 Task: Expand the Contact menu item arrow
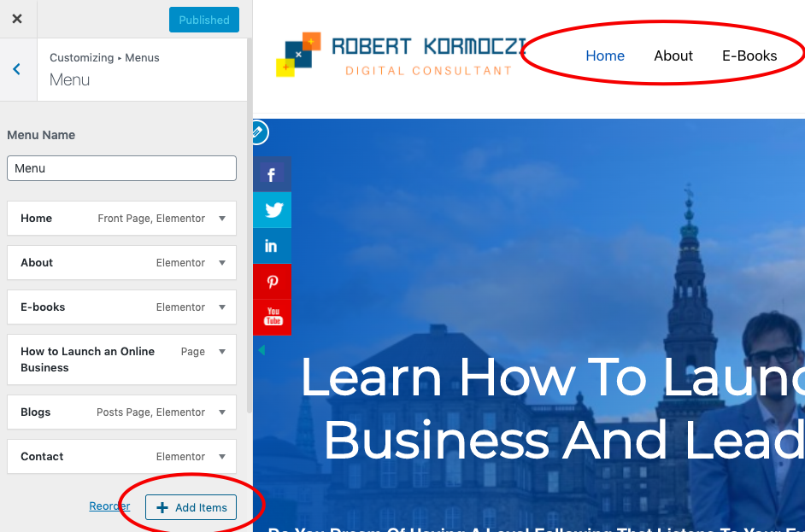point(222,457)
